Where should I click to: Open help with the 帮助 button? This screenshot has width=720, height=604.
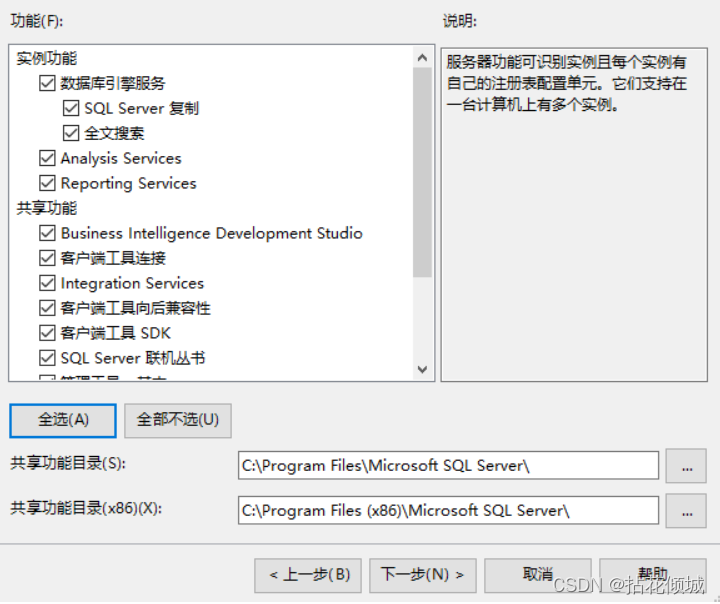point(652,575)
